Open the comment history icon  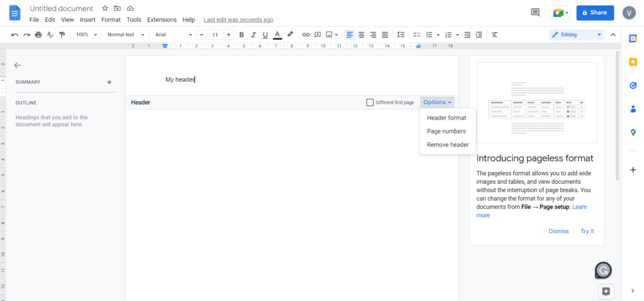point(535,13)
